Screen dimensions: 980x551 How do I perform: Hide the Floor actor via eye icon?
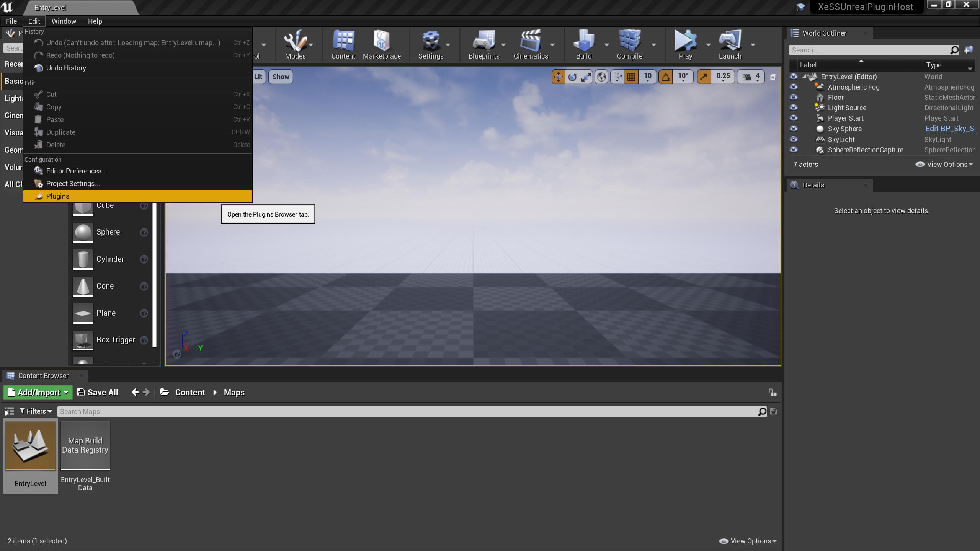click(794, 97)
